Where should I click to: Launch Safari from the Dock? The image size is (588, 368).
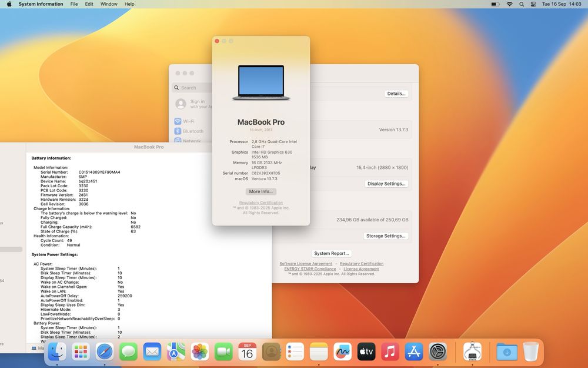105,352
